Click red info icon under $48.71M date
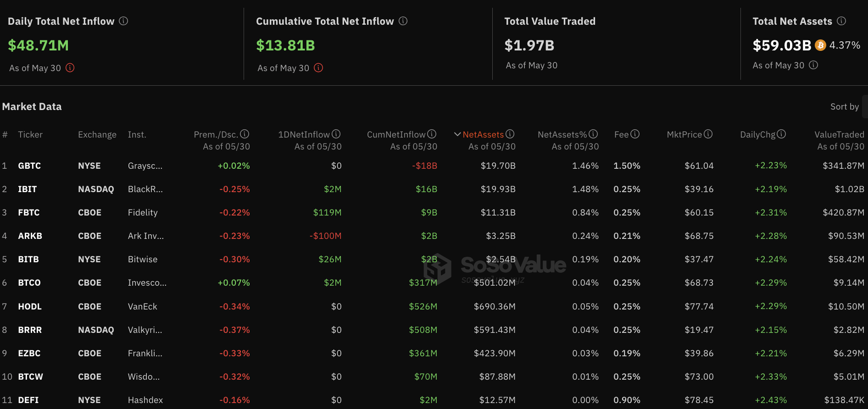868x409 pixels. (x=70, y=68)
